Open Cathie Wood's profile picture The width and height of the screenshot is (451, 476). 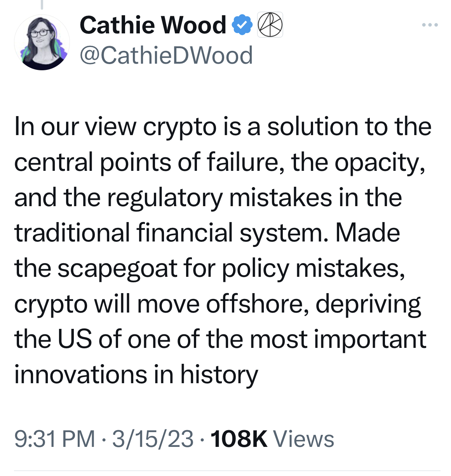click(42, 42)
